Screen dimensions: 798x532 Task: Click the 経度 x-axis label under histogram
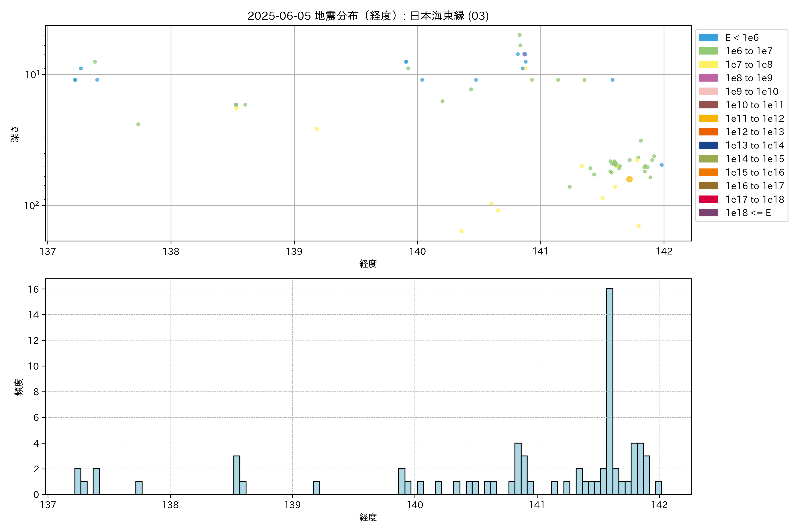coord(368,517)
